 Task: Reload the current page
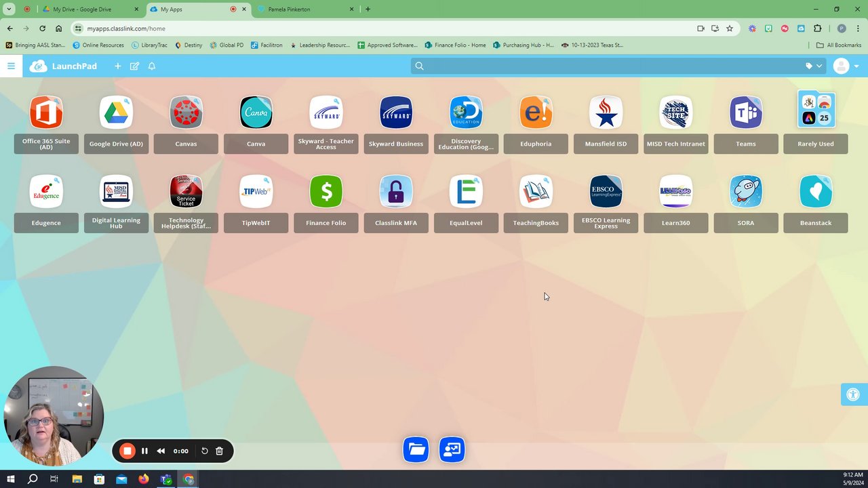[x=42, y=28]
